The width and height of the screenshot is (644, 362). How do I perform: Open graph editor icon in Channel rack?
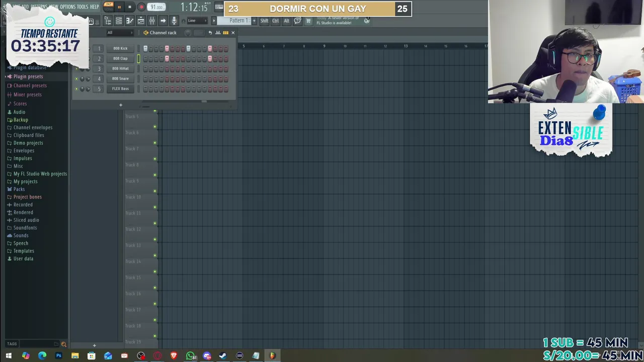click(x=218, y=33)
